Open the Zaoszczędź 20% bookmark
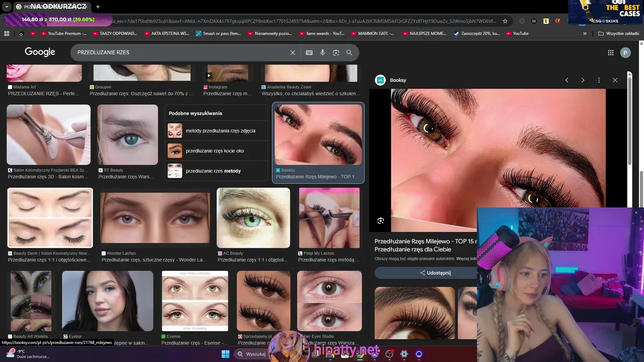 click(x=476, y=34)
